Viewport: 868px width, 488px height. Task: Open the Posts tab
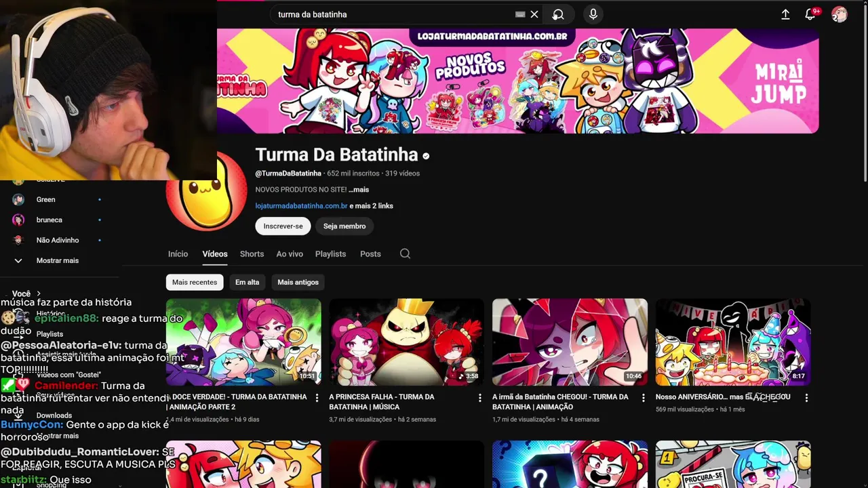click(370, 253)
